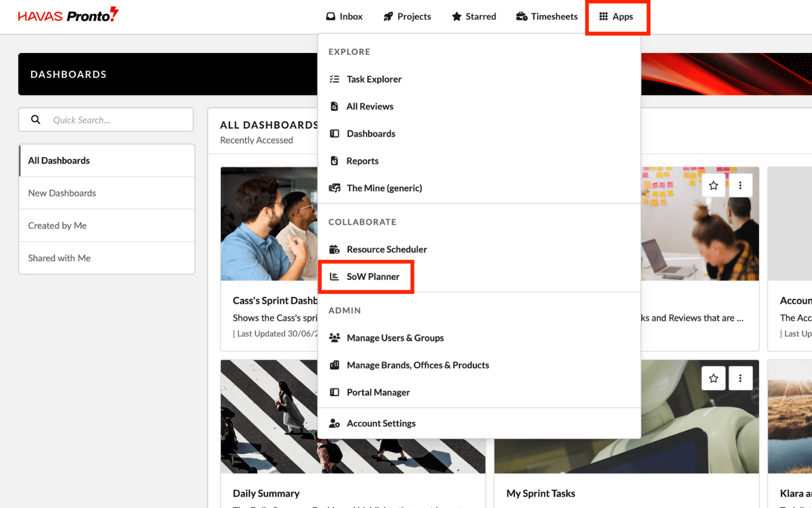Viewport: 812px width, 508px height.
Task: Star the Klara dashboard card with sticky notes
Action: click(x=713, y=185)
